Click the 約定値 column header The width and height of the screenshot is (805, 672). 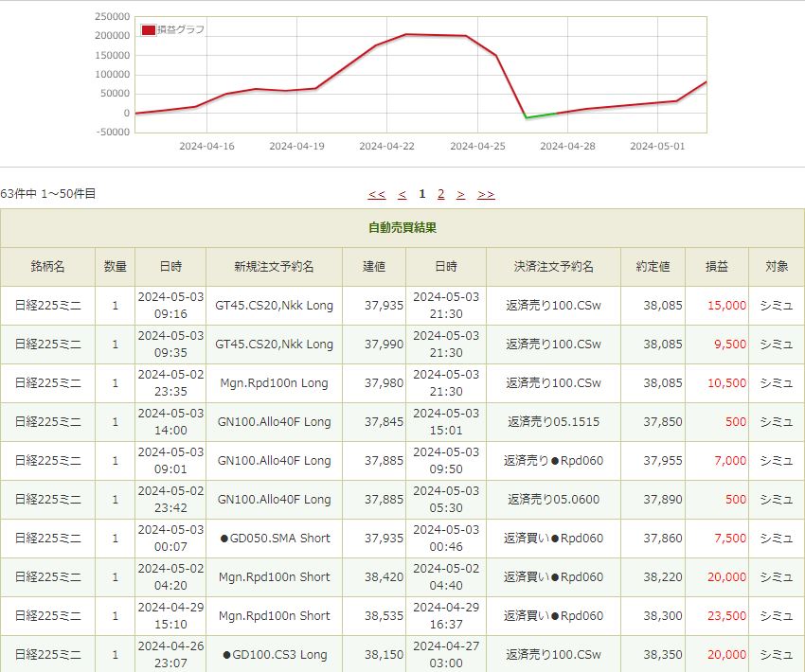653,267
